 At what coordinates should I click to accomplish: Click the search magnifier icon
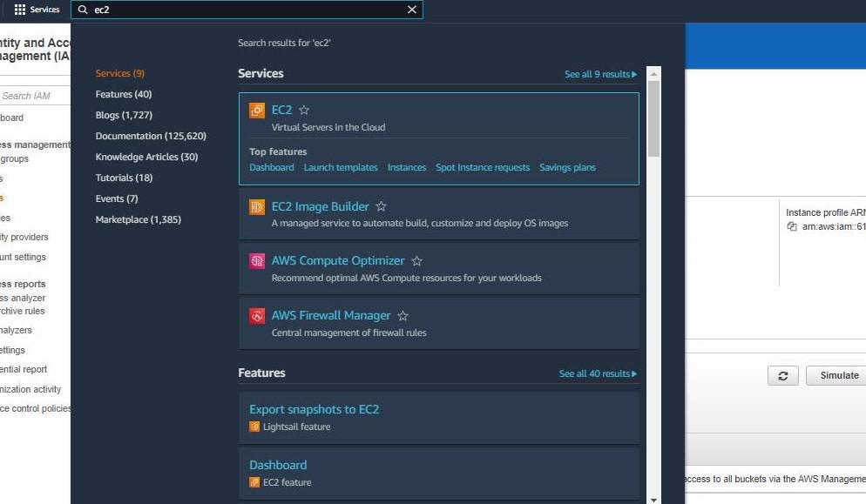(x=83, y=10)
